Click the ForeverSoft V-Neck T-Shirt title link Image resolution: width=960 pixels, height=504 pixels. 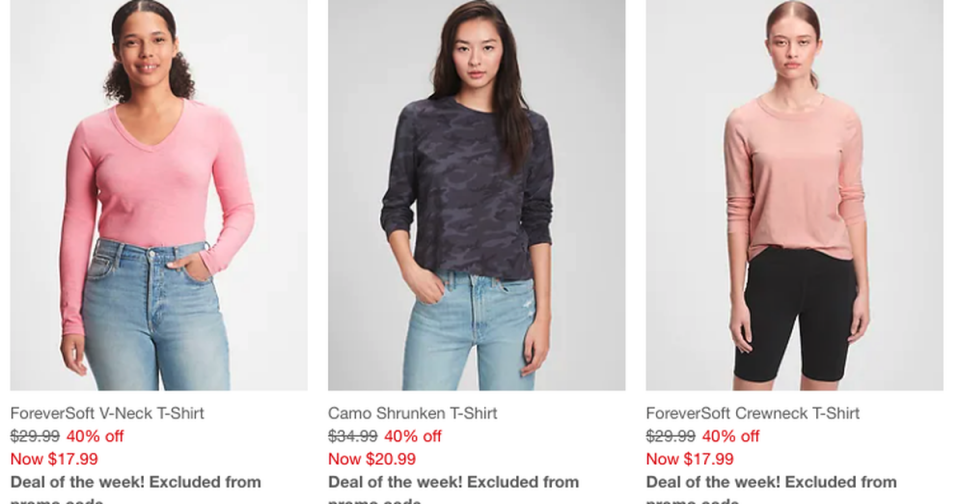107,413
